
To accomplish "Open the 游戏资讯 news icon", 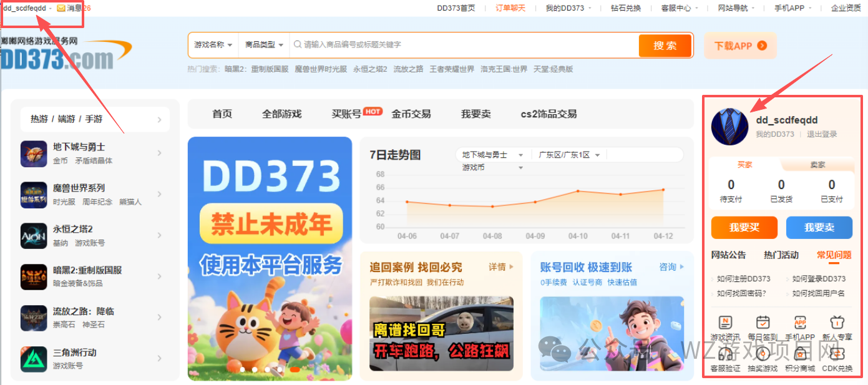I will 725,323.
